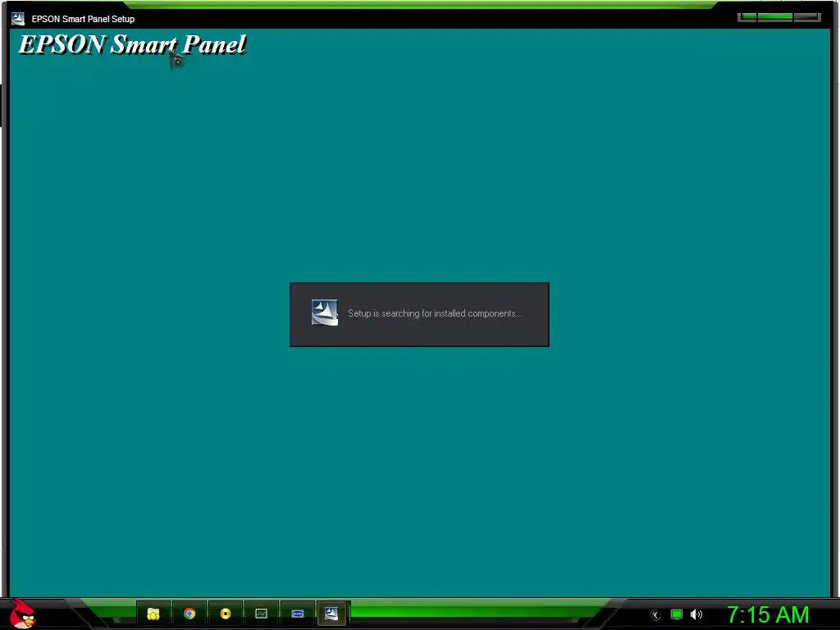Open the 7:15 AM clock
840x630 pixels.
click(768, 614)
